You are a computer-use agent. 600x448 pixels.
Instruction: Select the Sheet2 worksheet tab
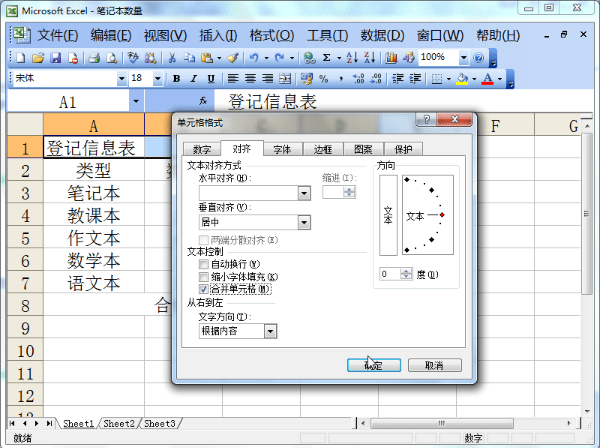coord(119,424)
